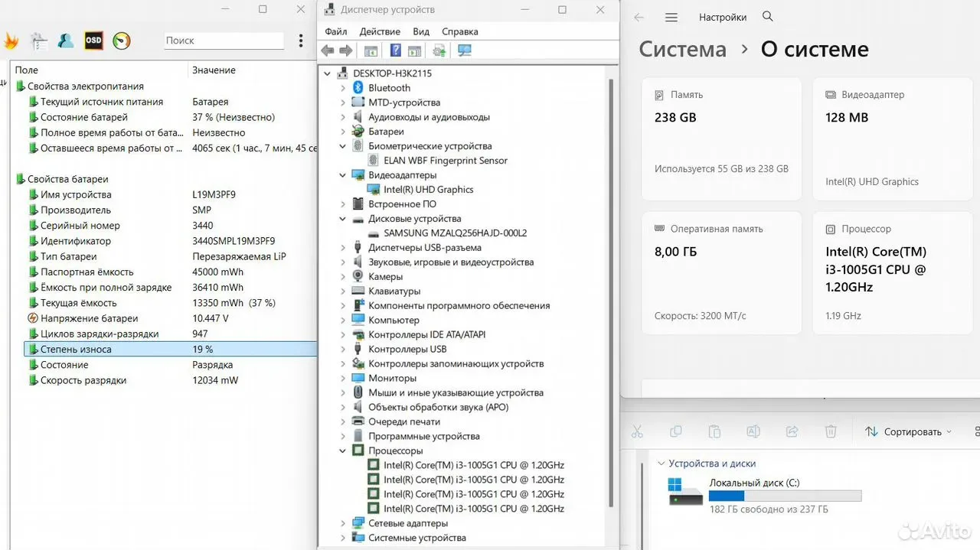Click the Процессор card in Settings
The image size is (980, 550).
893,273
